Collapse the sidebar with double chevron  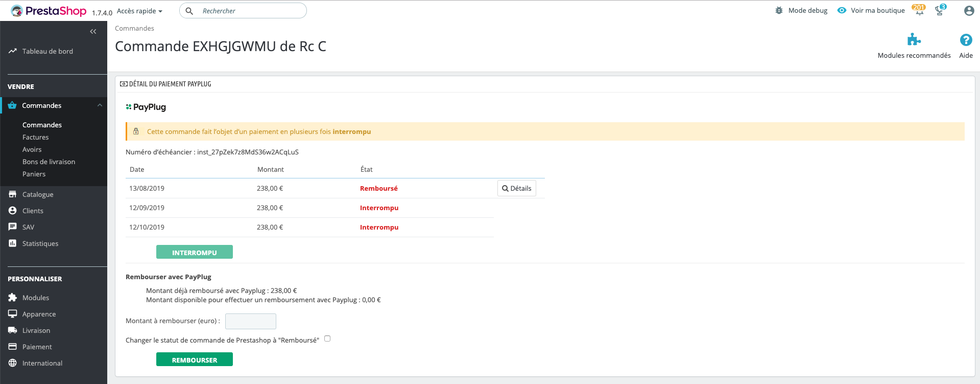(93, 32)
